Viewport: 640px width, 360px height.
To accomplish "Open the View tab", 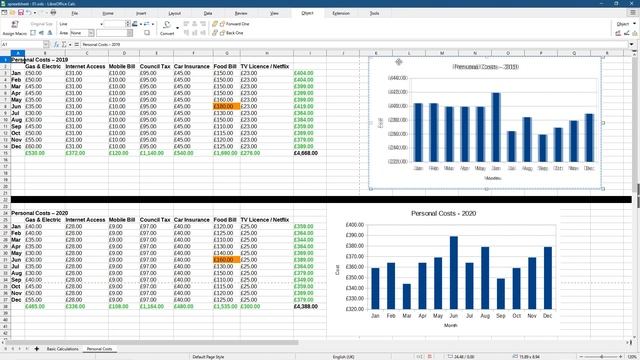I will (x=274, y=13).
